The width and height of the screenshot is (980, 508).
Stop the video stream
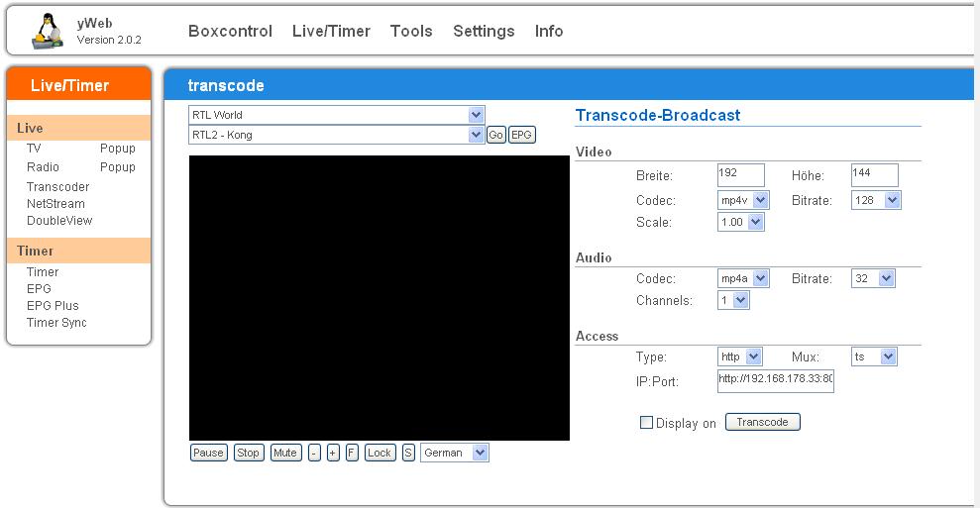tap(249, 453)
